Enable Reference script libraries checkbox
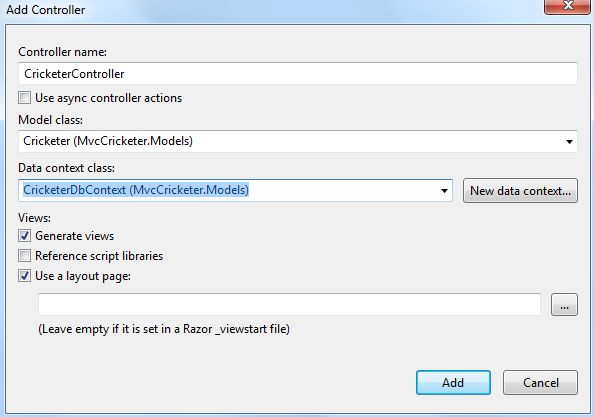This screenshot has width=594, height=417. pos(25,256)
